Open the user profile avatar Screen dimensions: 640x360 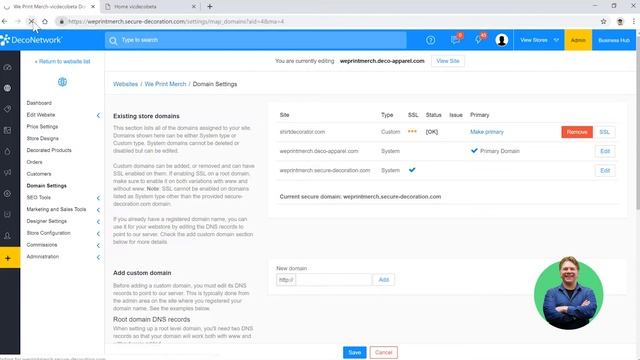coord(501,40)
